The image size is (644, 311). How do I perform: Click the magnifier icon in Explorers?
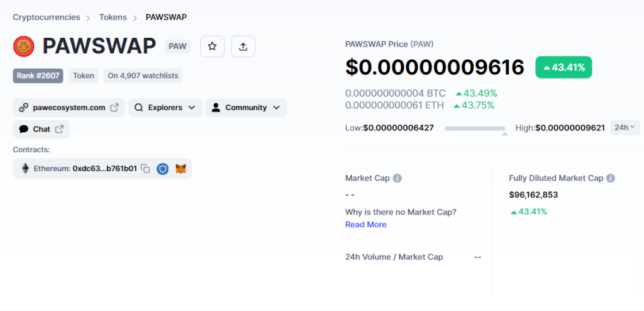[139, 108]
